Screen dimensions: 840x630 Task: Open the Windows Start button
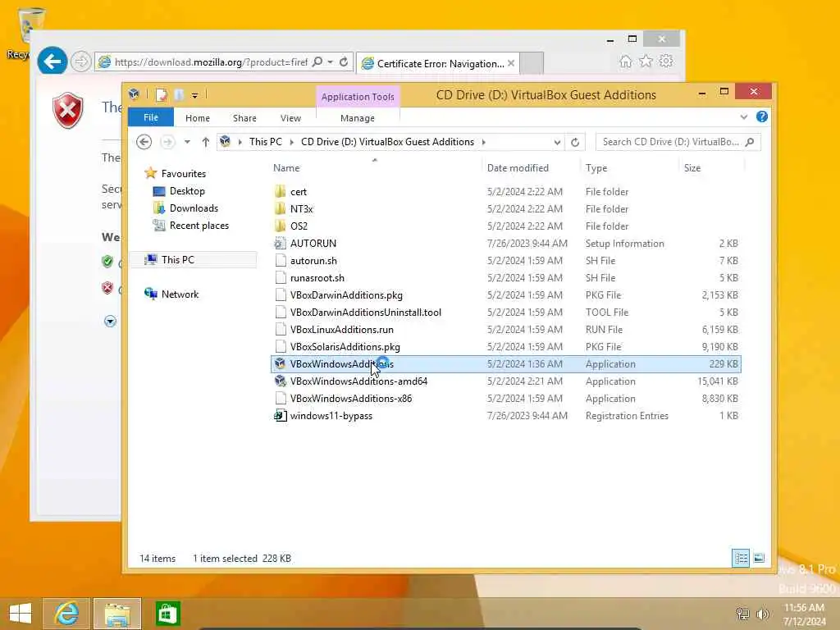(x=21, y=614)
